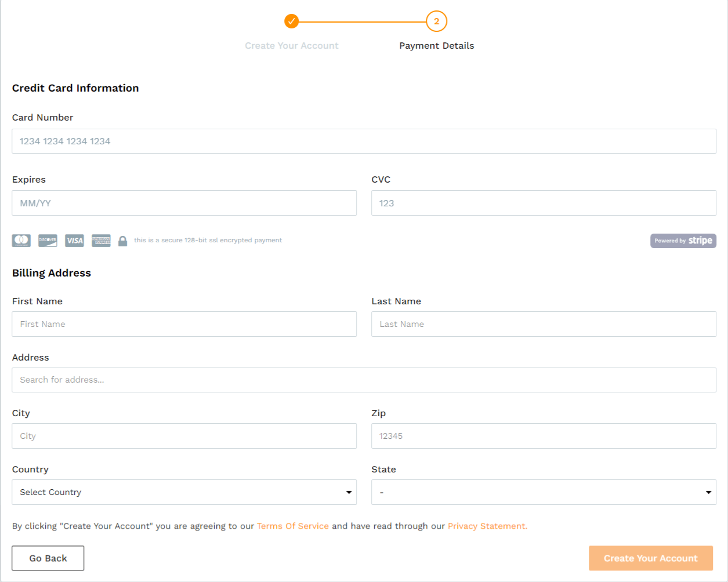The image size is (728, 582).
Task: Focus the Card Number field
Action: (364, 141)
